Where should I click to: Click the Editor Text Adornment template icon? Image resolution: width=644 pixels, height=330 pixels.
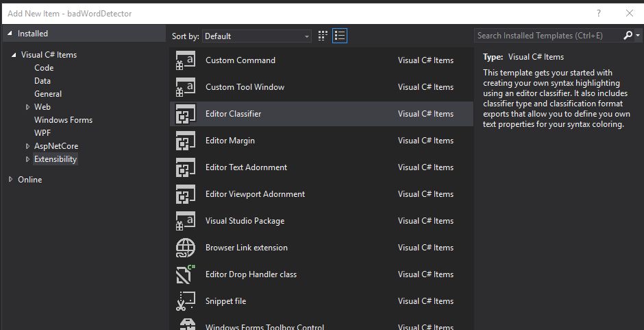[185, 167]
